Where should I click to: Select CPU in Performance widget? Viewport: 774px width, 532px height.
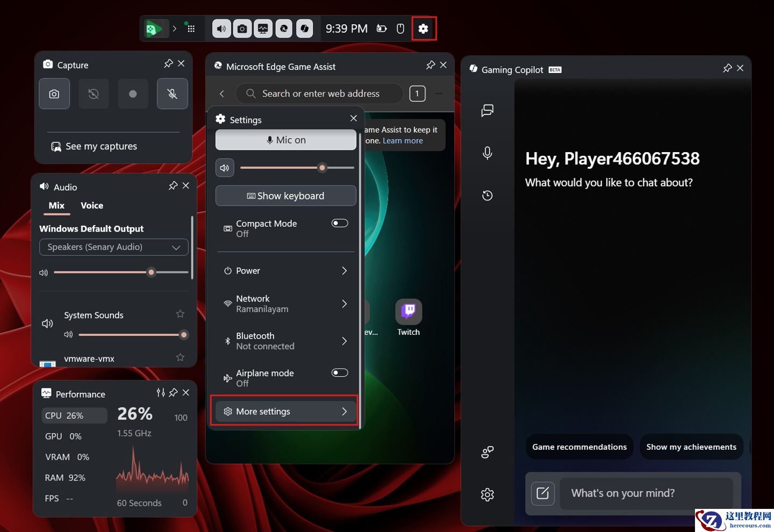tap(74, 415)
